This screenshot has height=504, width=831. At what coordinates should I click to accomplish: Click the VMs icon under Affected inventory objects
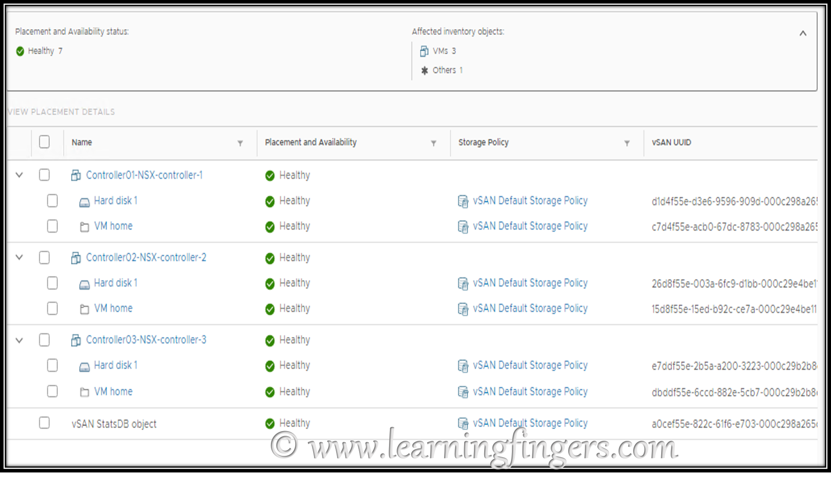click(424, 51)
